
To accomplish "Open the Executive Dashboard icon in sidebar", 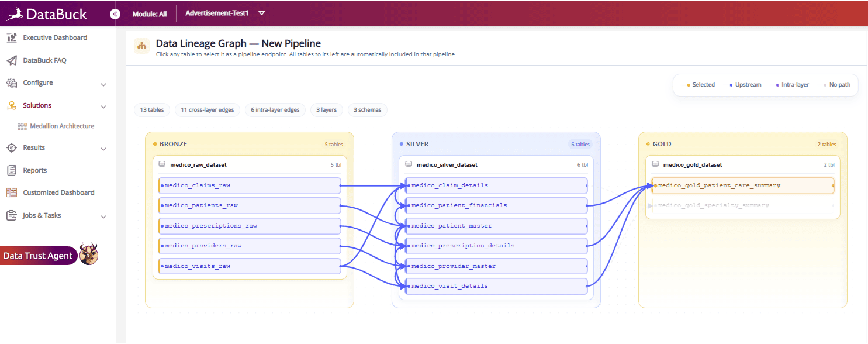I will (12, 37).
